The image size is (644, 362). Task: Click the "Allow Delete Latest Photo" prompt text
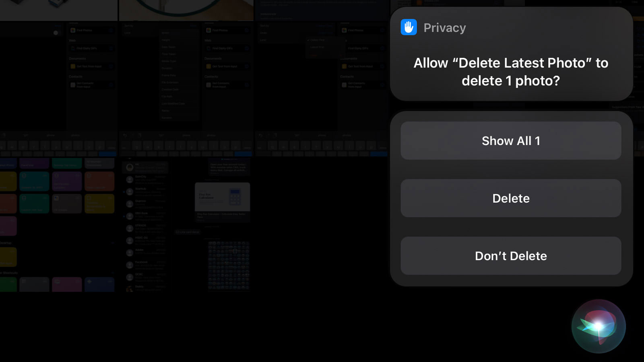coord(511,72)
